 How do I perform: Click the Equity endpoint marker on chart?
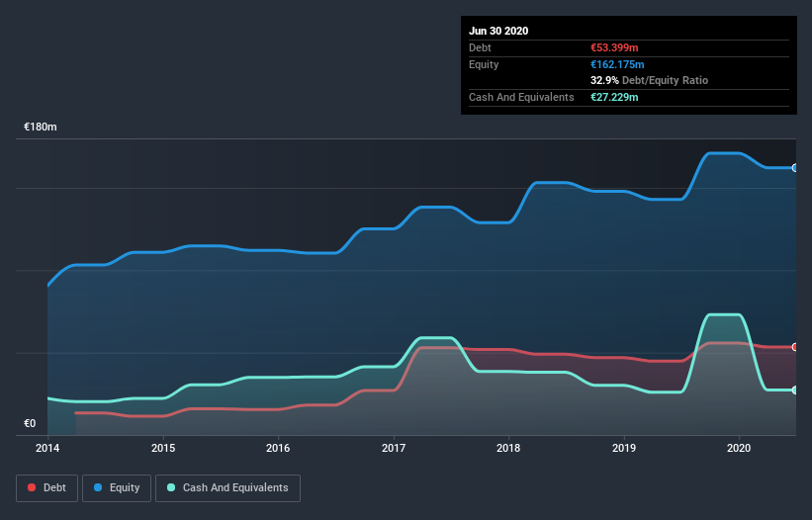tap(795, 168)
